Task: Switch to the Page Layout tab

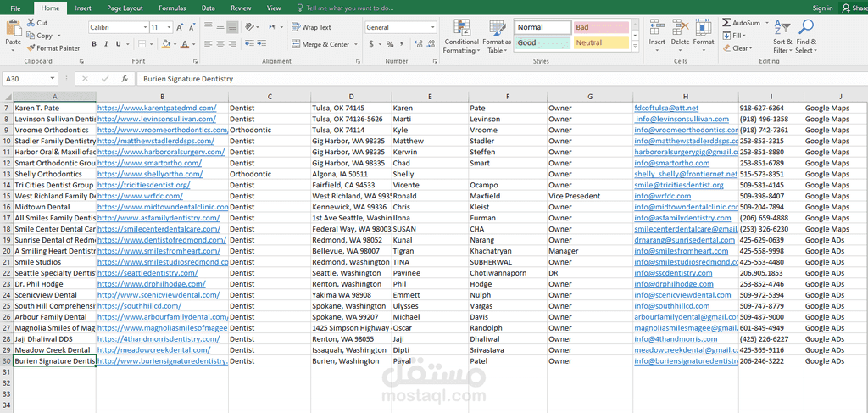Action: click(x=125, y=8)
